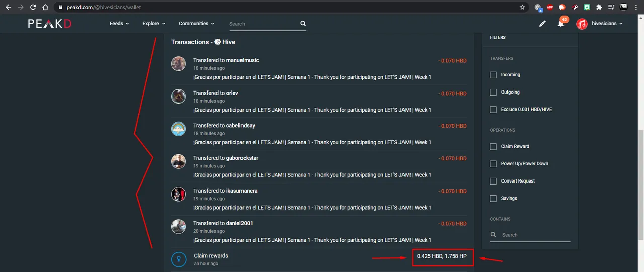Click the Contains filter search icon
This screenshot has width=644, height=272.
tap(493, 235)
